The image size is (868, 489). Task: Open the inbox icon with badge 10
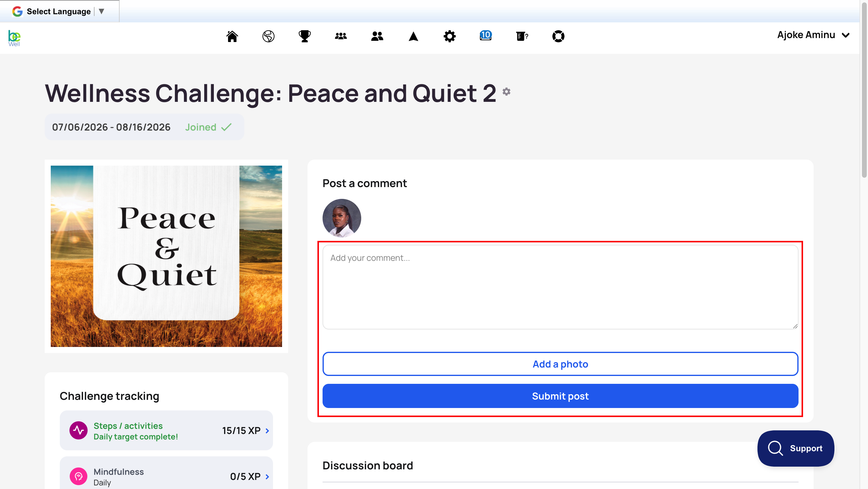coord(486,35)
